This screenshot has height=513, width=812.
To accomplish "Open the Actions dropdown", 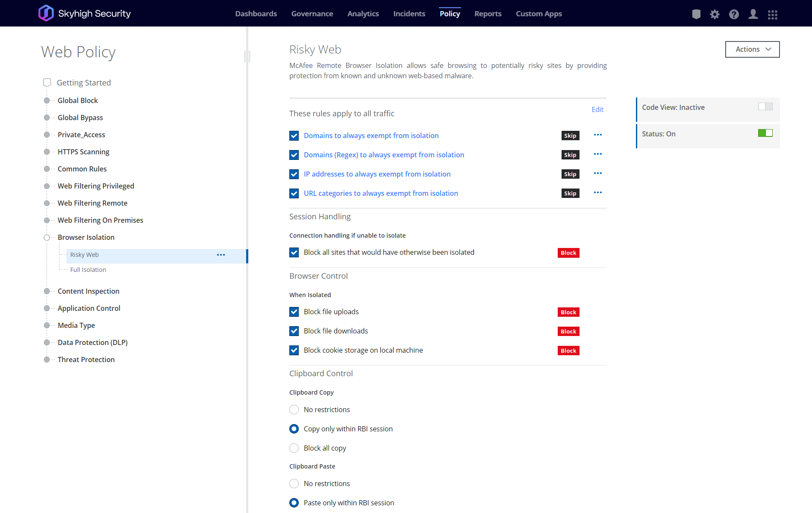I will 752,49.
